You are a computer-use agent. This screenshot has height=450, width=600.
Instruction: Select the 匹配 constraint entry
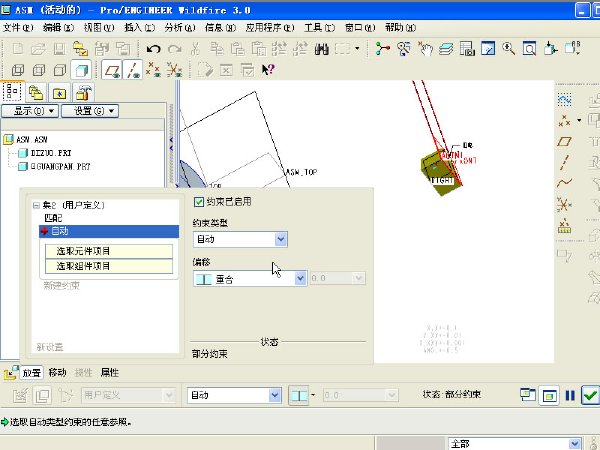[53, 218]
